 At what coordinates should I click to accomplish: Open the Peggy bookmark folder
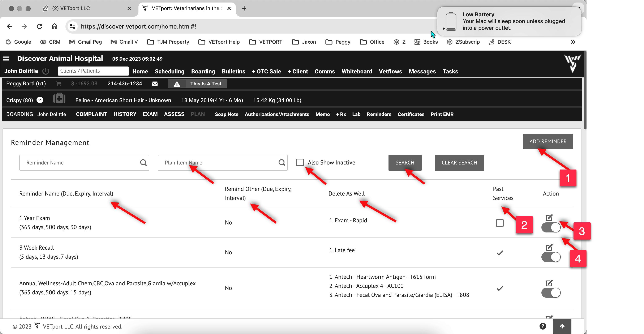point(338,42)
